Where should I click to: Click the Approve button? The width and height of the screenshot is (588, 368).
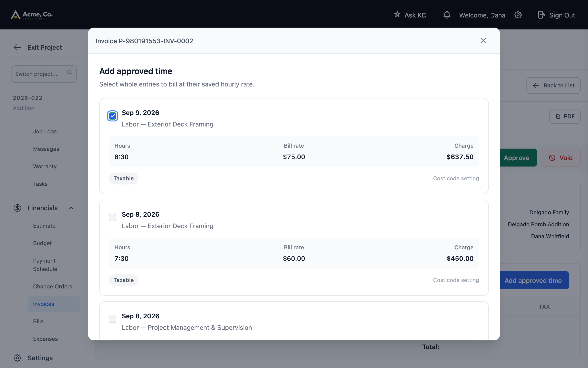tap(518, 158)
